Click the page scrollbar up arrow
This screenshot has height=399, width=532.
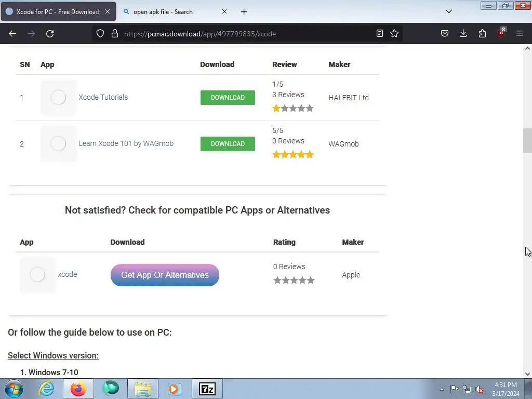(x=527, y=48)
